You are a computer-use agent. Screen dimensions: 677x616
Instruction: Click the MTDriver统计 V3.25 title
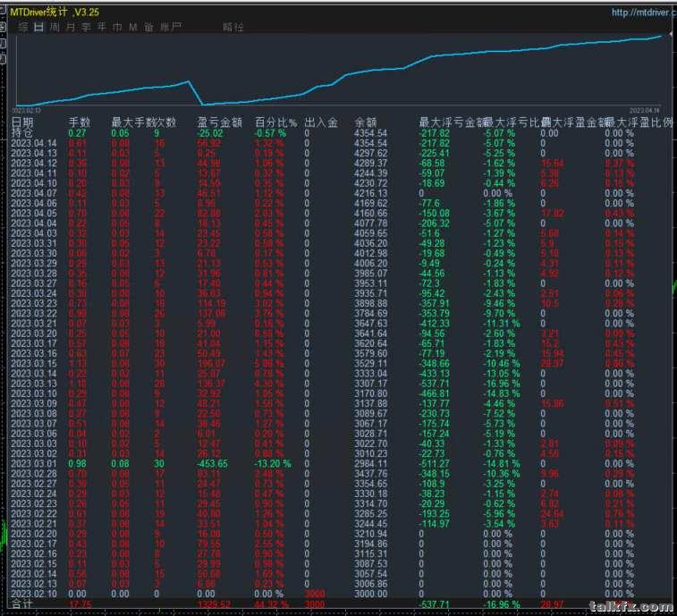pos(55,13)
